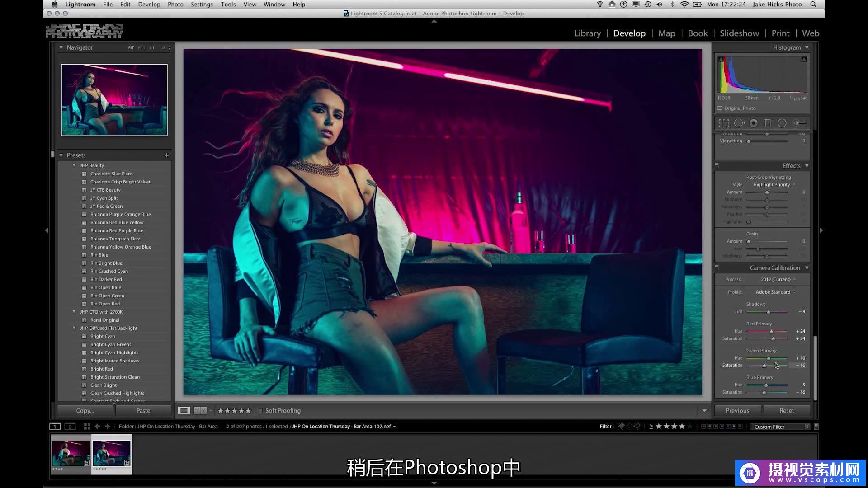
Task: Select the Crop Overlay tool
Action: tap(724, 122)
